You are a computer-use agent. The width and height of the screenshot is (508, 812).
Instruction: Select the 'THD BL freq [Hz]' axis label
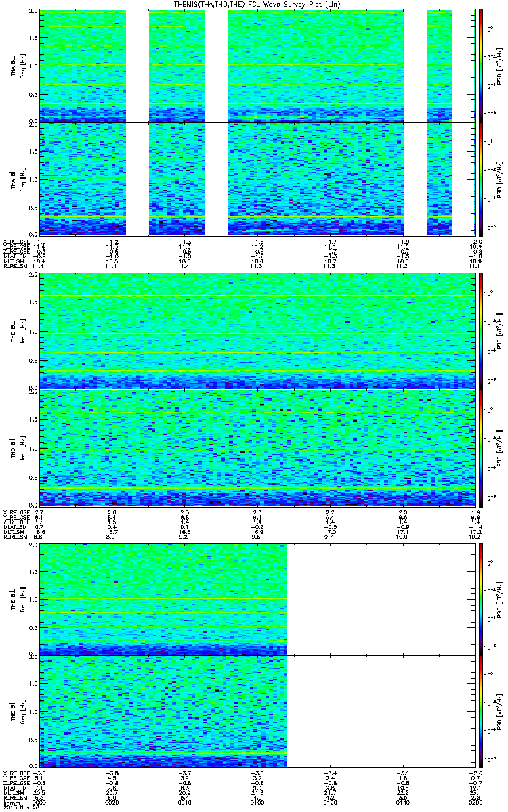coord(18,332)
